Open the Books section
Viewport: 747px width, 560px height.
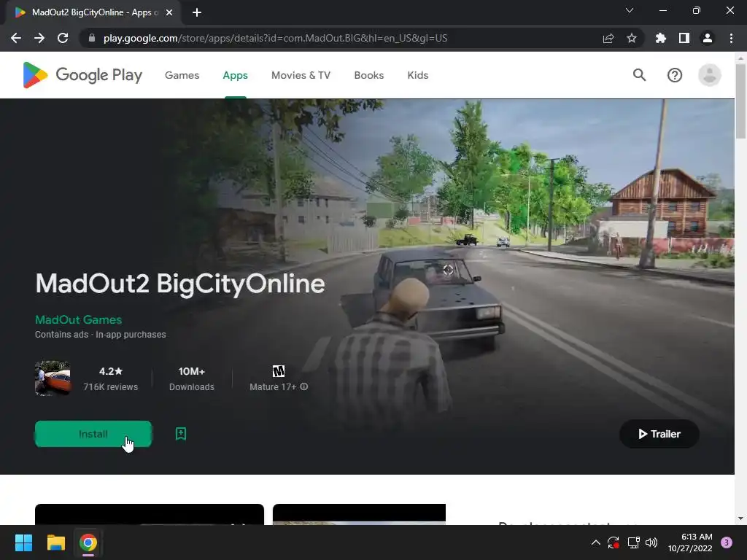pos(368,75)
